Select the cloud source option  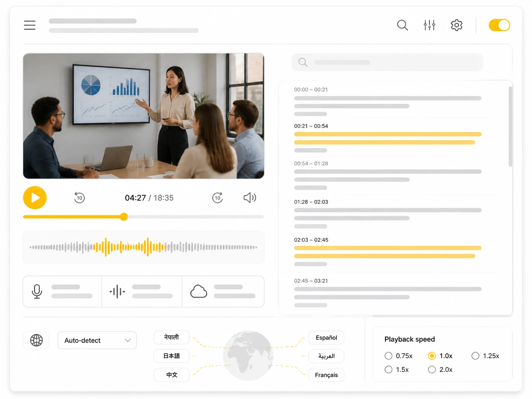[223, 292]
